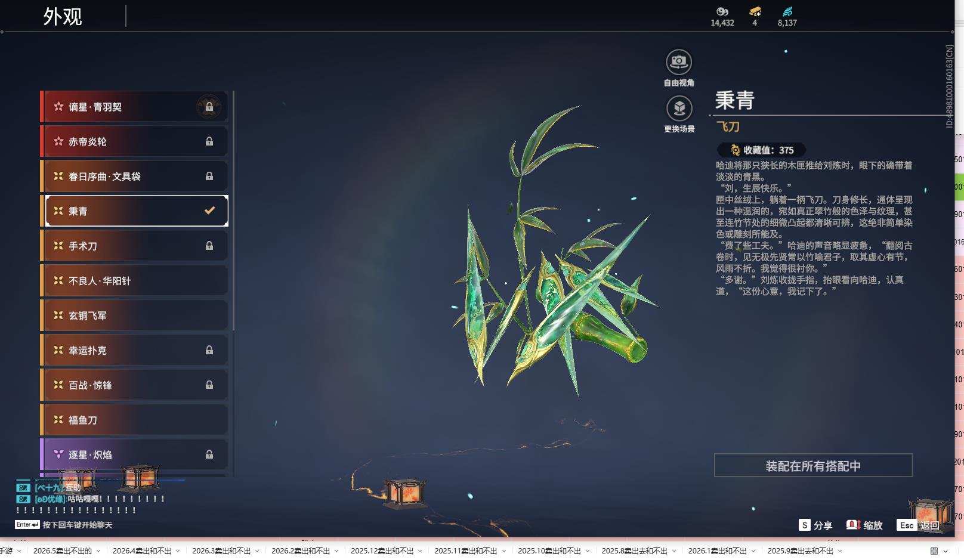Click the teal feather icon above 8,137
This screenshot has width=964, height=560.
(787, 11)
